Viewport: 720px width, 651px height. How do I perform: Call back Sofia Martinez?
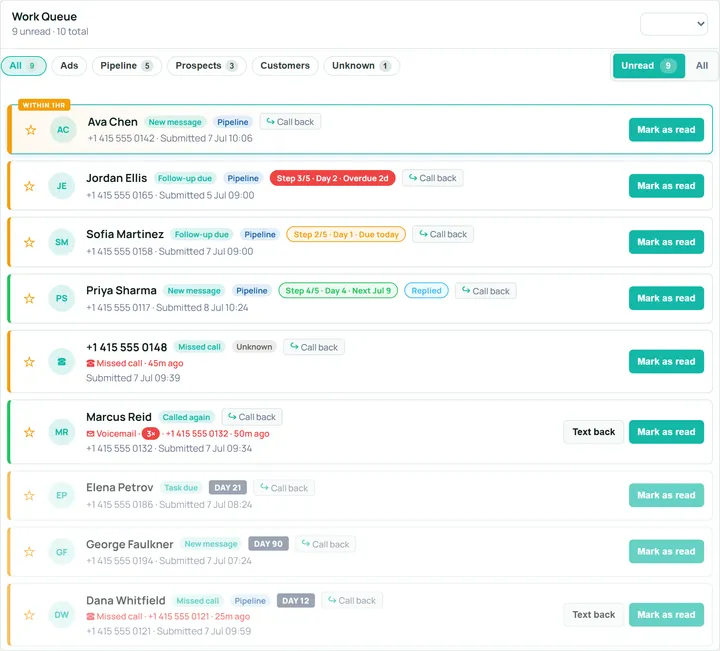click(x=443, y=234)
